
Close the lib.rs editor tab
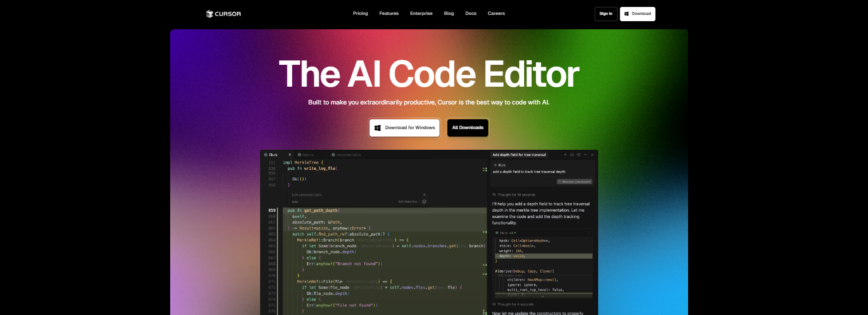pos(290,155)
